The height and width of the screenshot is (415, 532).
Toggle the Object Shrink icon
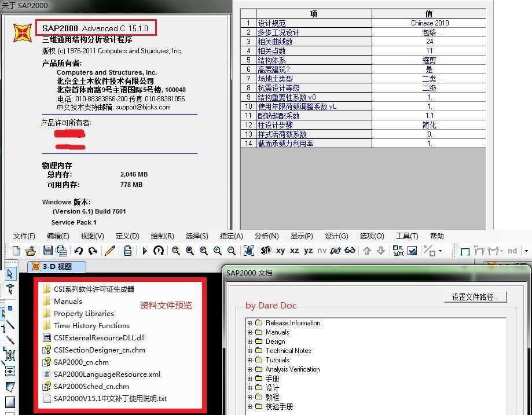(398, 251)
